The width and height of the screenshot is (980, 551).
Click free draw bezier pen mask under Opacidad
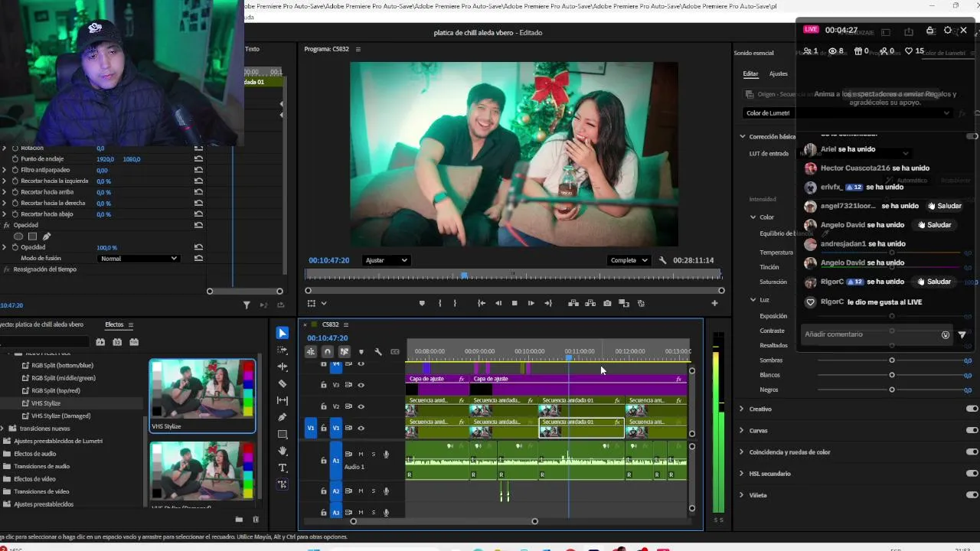tap(46, 236)
